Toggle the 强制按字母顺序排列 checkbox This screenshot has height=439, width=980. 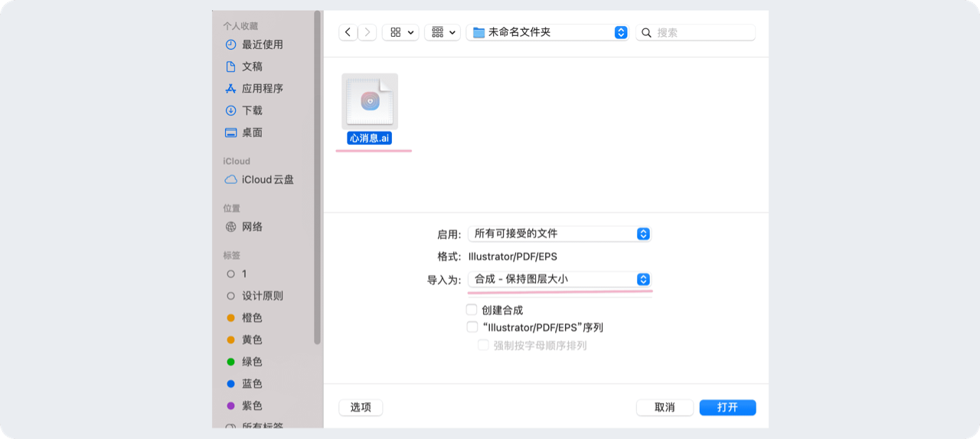pos(483,346)
